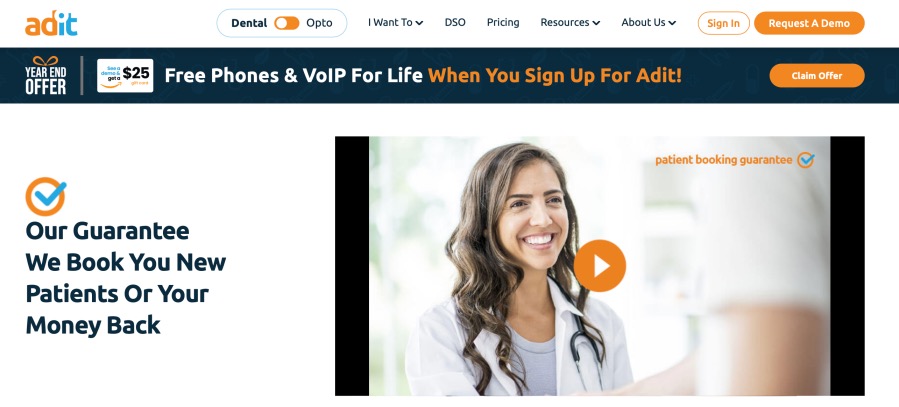This screenshot has width=899, height=407.
Task: Expand the Resources dropdown menu
Action: 570,22
